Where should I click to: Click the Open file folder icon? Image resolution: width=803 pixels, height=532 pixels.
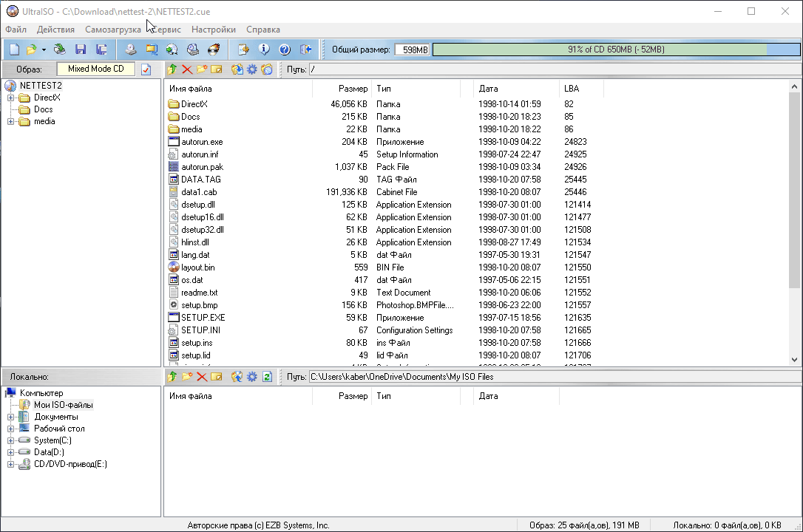[x=32, y=50]
